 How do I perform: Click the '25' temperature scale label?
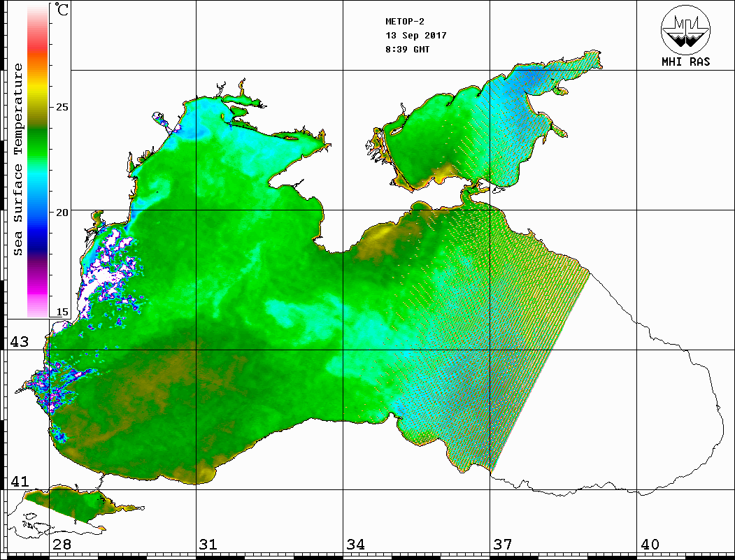click(x=62, y=107)
